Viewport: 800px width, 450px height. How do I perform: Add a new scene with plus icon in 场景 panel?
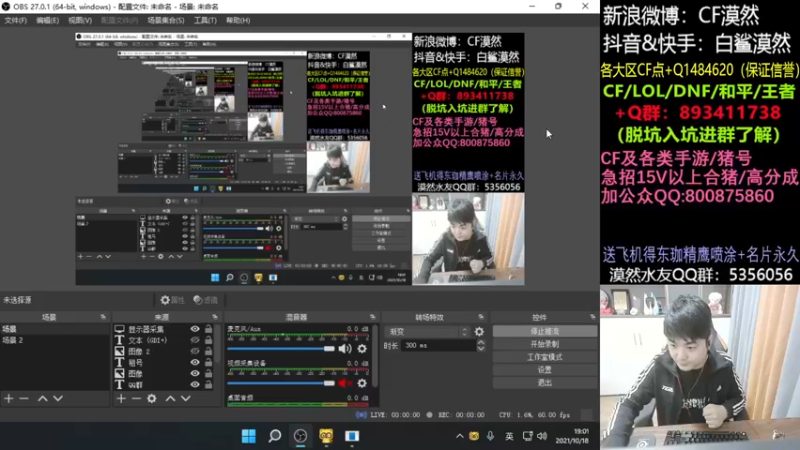pos(9,398)
